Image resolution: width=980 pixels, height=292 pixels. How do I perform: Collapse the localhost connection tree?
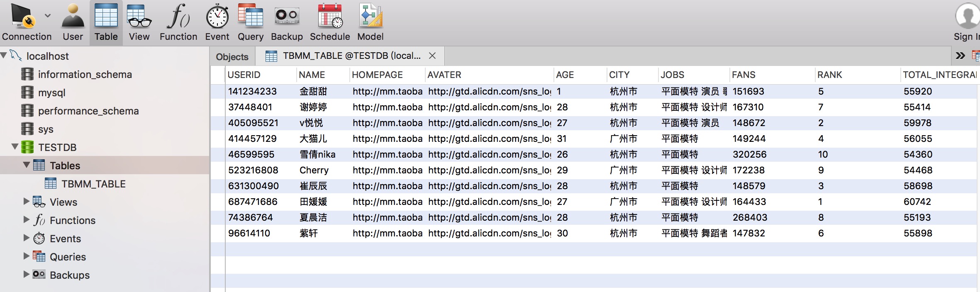[x=4, y=55]
